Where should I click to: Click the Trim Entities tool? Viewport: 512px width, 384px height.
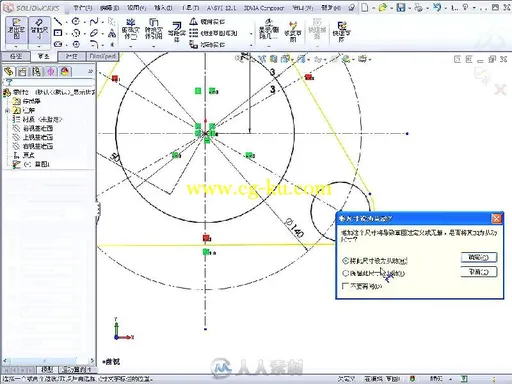130,30
